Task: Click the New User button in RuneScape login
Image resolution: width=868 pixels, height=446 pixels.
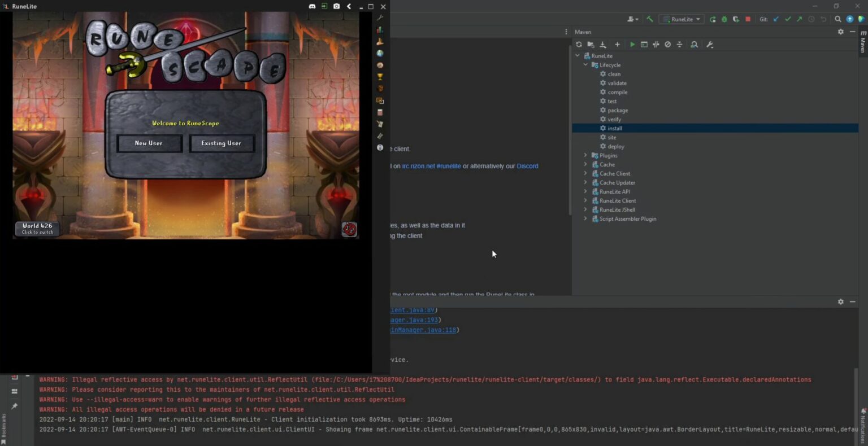Action: click(x=149, y=143)
